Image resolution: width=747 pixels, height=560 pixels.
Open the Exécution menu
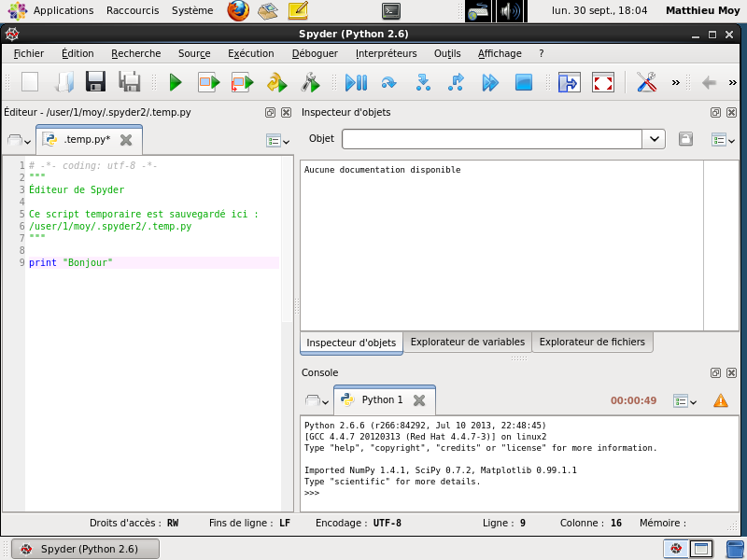250,53
